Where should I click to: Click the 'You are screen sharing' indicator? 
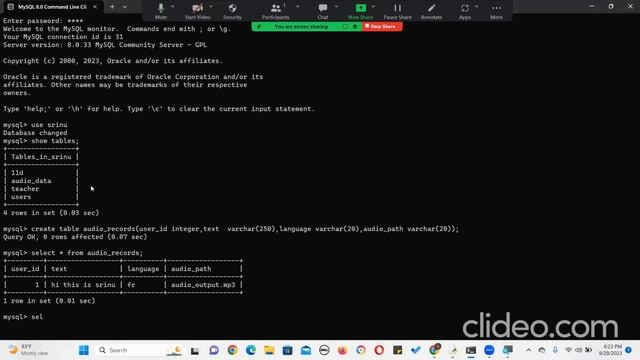[301, 27]
